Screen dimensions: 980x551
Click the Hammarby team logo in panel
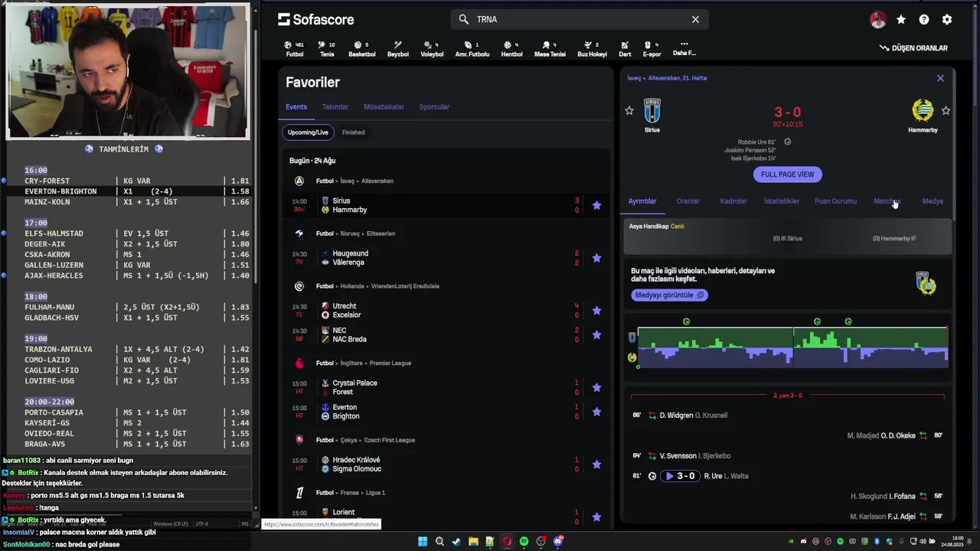923,111
